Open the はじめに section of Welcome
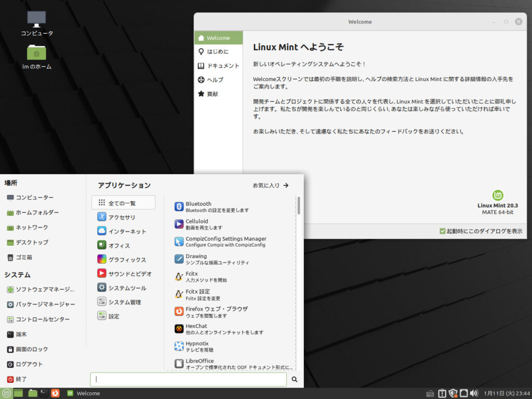 click(x=218, y=51)
